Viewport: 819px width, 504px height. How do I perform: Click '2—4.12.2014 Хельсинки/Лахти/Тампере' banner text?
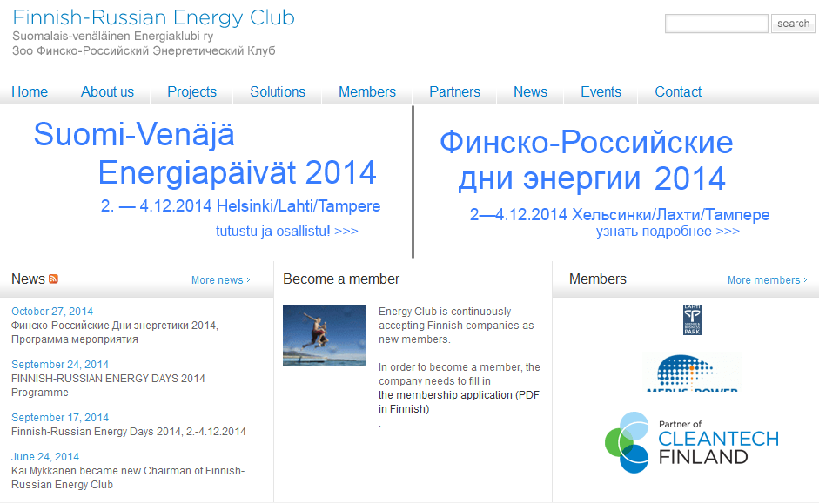[620, 215]
